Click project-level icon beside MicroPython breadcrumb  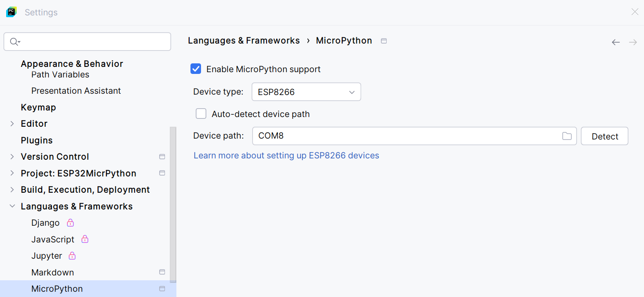coord(384,41)
